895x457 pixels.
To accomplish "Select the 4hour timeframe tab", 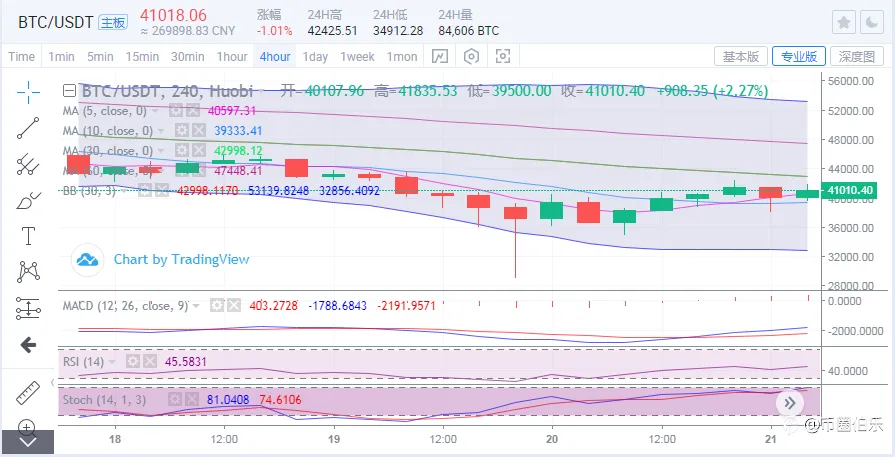I will coord(275,56).
